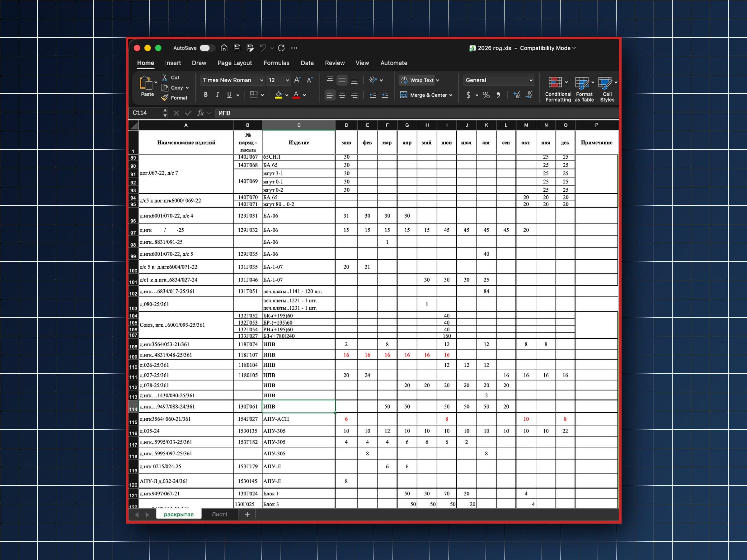Select row 114 header

point(134,407)
